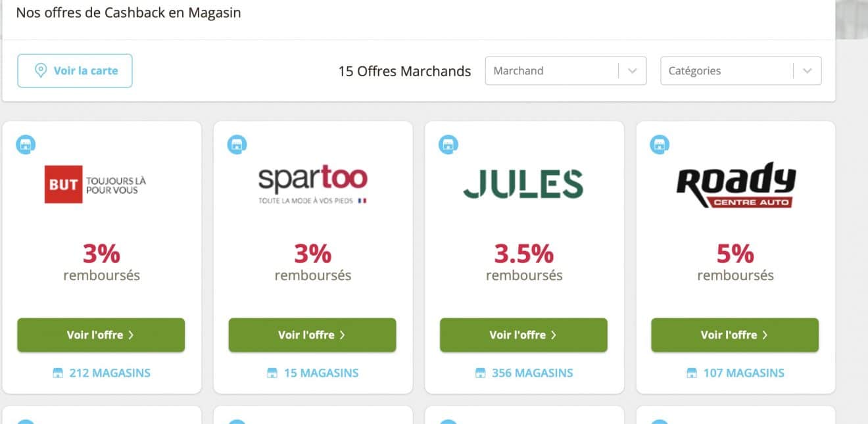Click the small store icon beside 212 MAGASINS
The height and width of the screenshot is (424, 868).
[57, 373]
